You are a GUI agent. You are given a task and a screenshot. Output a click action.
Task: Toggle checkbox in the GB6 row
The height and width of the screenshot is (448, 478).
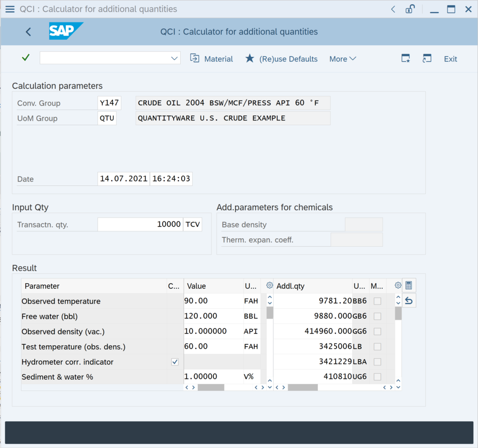[377, 316]
